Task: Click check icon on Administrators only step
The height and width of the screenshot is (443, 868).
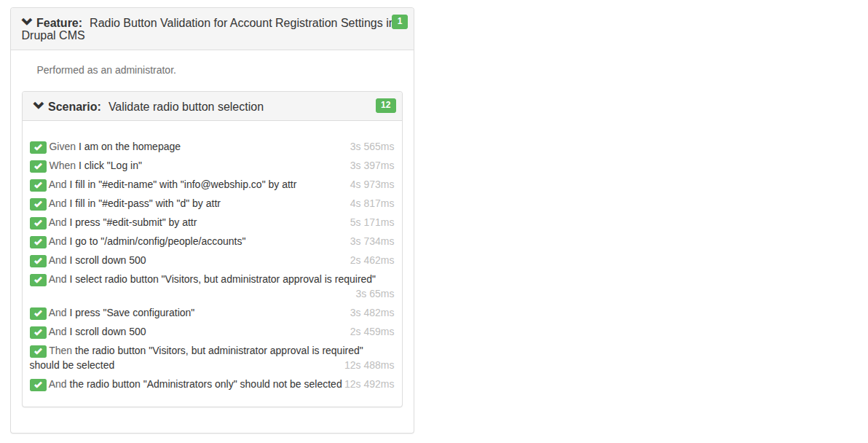Action: click(38, 385)
